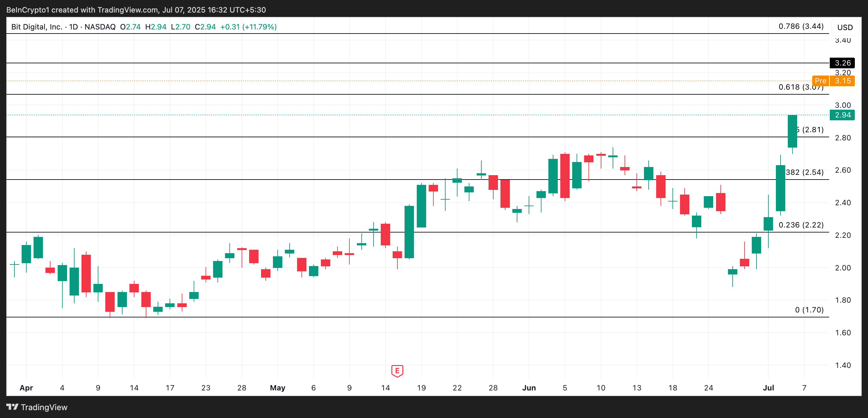Click the 1D interval text in header

73,27
